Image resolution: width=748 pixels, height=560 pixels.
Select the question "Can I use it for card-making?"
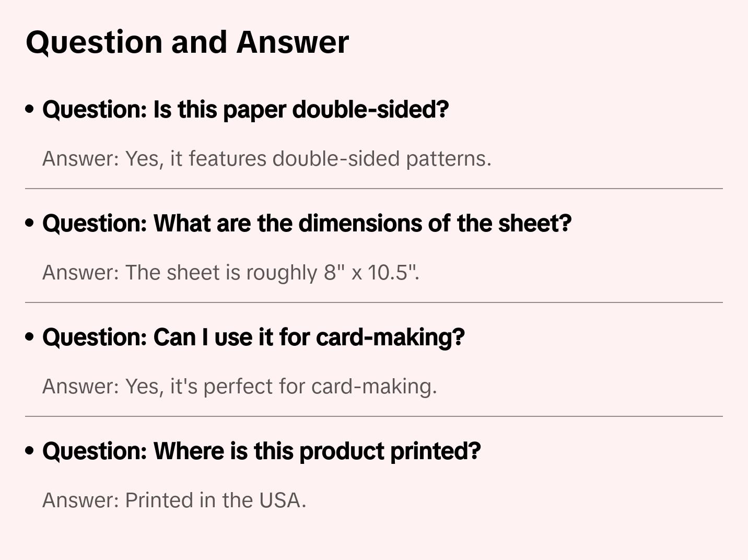click(x=253, y=337)
